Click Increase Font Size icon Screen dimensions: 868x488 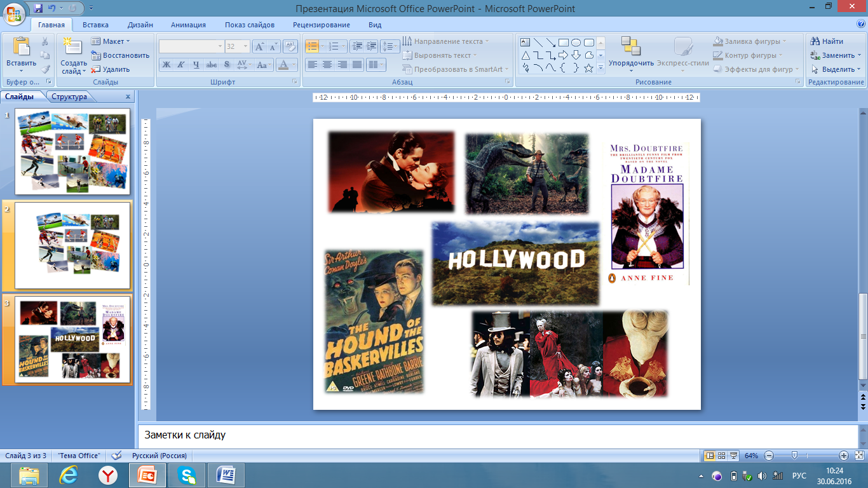pyautogui.click(x=259, y=46)
